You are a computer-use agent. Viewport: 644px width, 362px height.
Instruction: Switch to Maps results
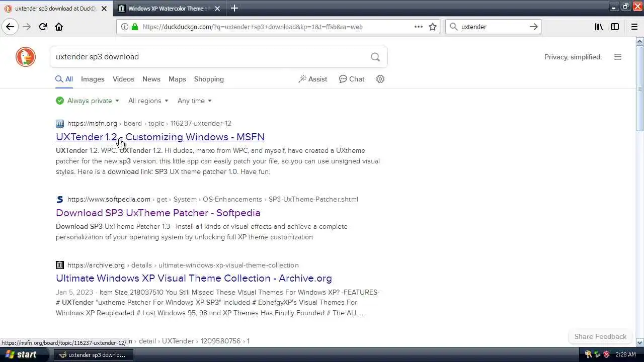(177, 79)
